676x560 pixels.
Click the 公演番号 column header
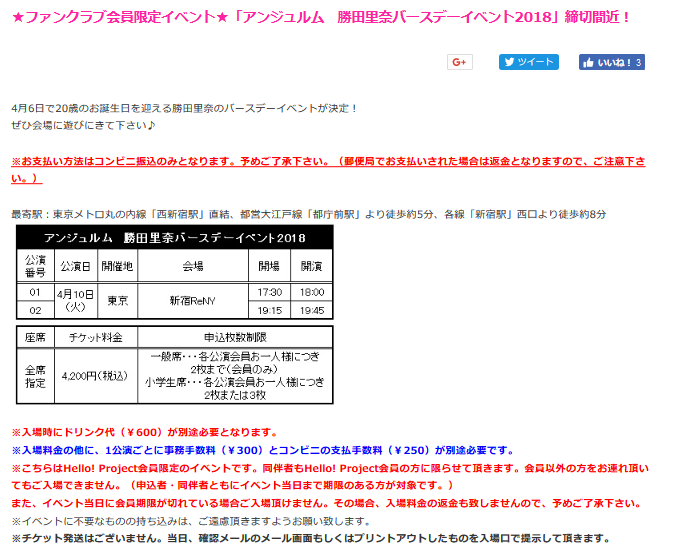(x=35, y=266)
